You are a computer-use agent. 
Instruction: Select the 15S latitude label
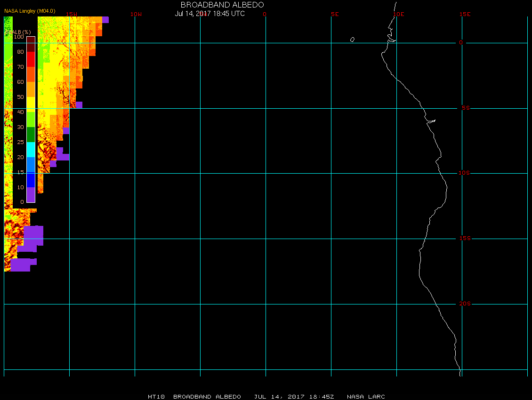coord(465,238)
